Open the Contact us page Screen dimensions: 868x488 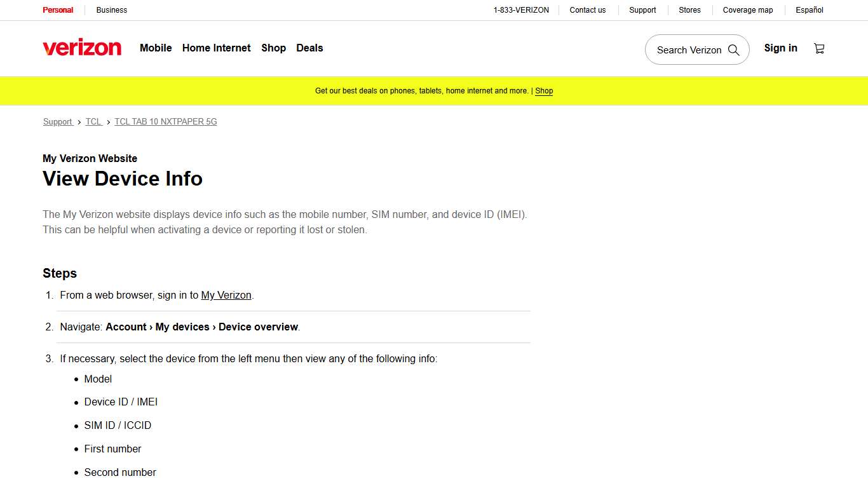coord(587,10)
